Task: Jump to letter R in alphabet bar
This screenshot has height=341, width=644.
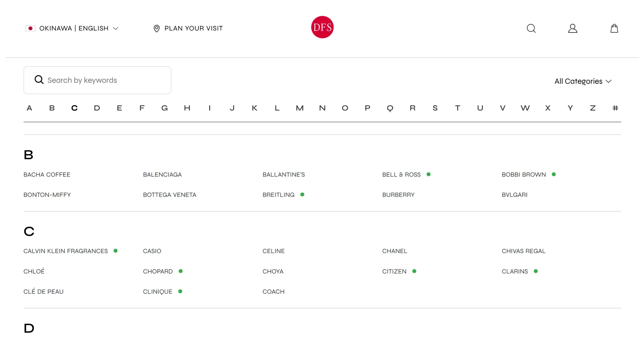Action: (412, 108)
